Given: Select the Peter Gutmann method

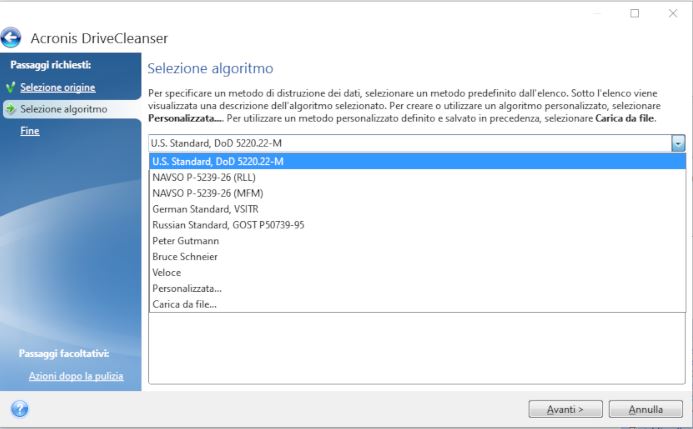Looking at the screenshot, I should click(x=418, y=241).
